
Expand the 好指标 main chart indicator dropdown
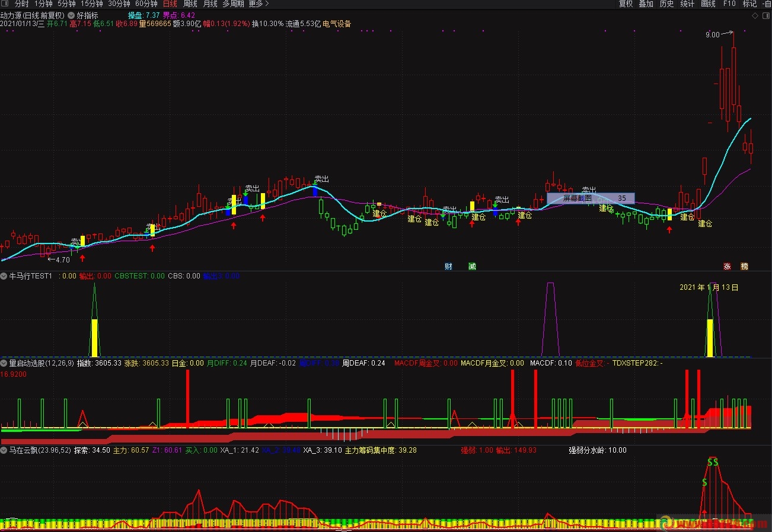pyautogui.click(x=72, y=15)
